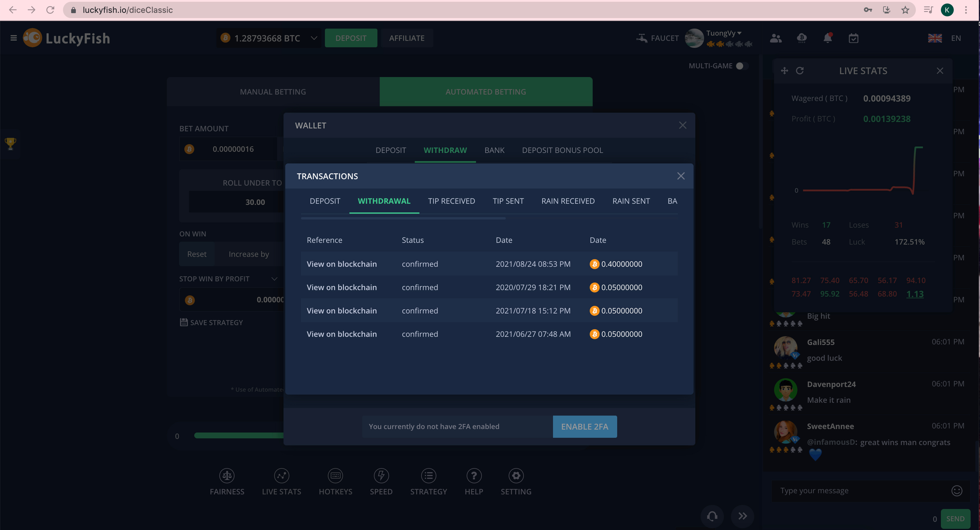This screenshot has width=980, height=530.
Task: View first 0.4 BTC withdrawal on blockchain
Action: tap(341, 264)
